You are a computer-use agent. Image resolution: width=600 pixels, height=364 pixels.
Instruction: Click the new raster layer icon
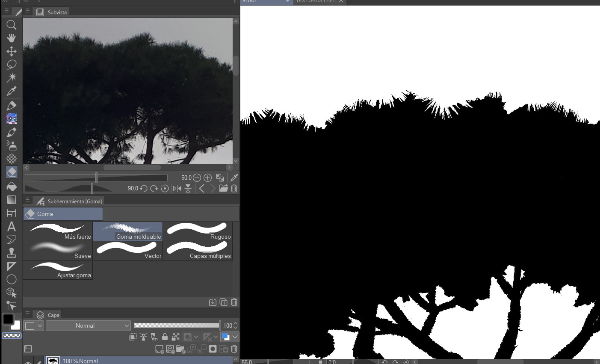(159, 349)
